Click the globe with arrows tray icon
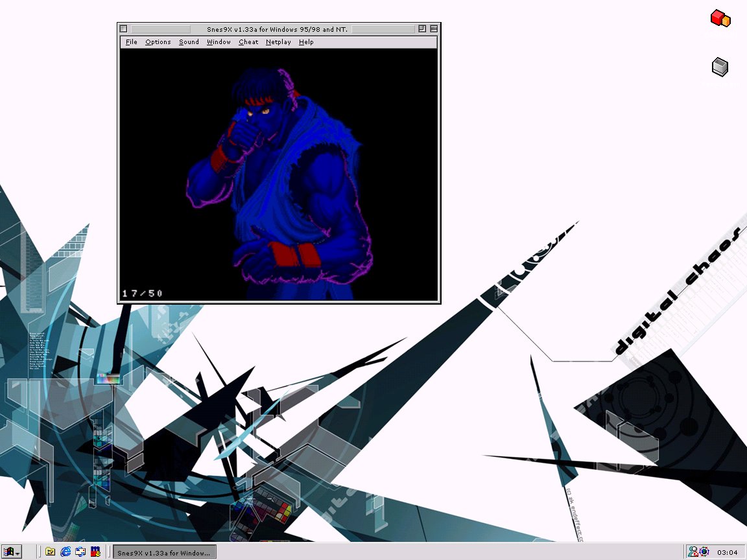Viewport: 747px width, 560px height. coord(704,552)
